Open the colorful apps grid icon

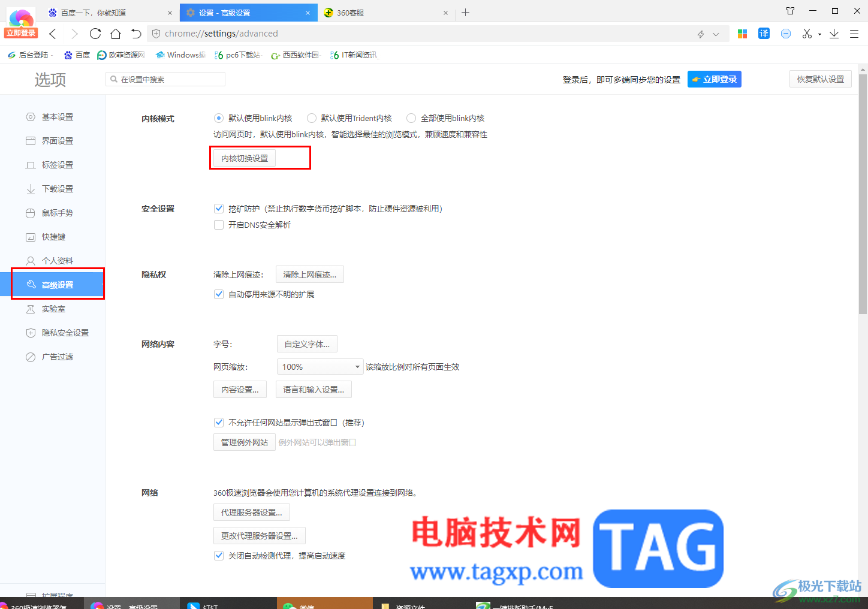[742, 34]
